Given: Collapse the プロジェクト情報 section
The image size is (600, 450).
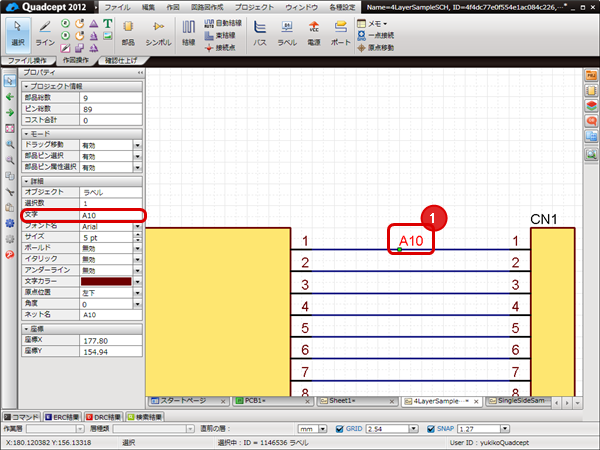Looking at the screenshot, I should pos(26,86).
